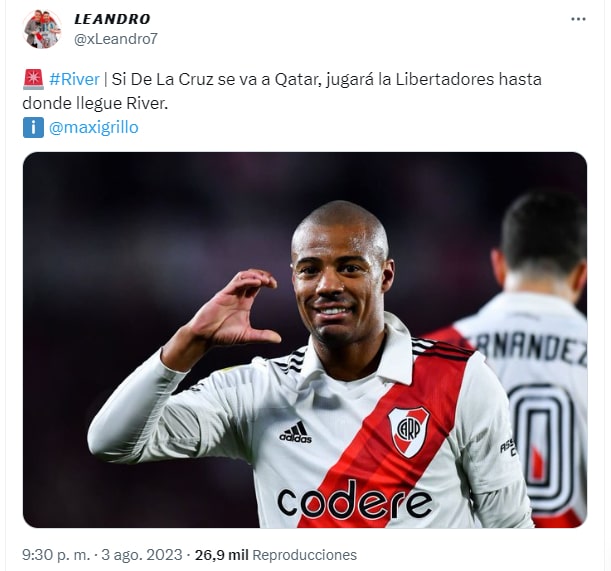Open the attached player photo
The height and width of the screenshot is (571, 611).
(305, 340)
